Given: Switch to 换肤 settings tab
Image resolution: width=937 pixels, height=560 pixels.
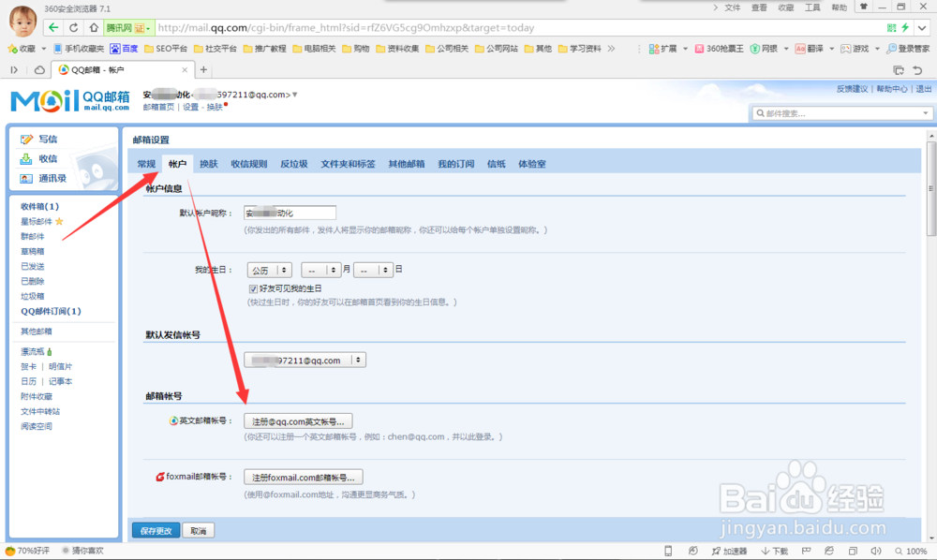Looking at the screenshot, I should tap(209, 164).
